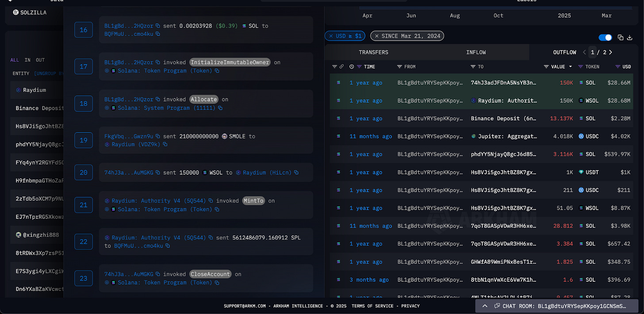Image resolution: width=644 pixels, height=314 pixels.
Task: Open the MintTo instruction badge
Action: (253, 201)
